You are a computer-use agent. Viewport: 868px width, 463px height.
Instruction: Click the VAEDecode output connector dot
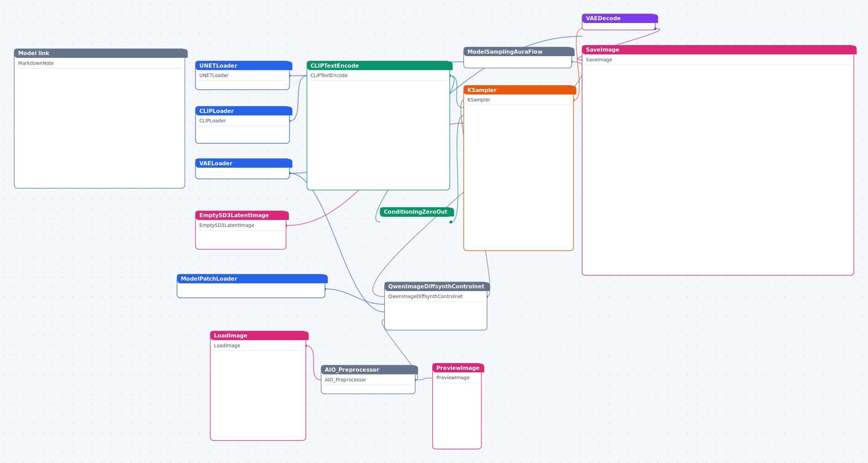[655, 29]
